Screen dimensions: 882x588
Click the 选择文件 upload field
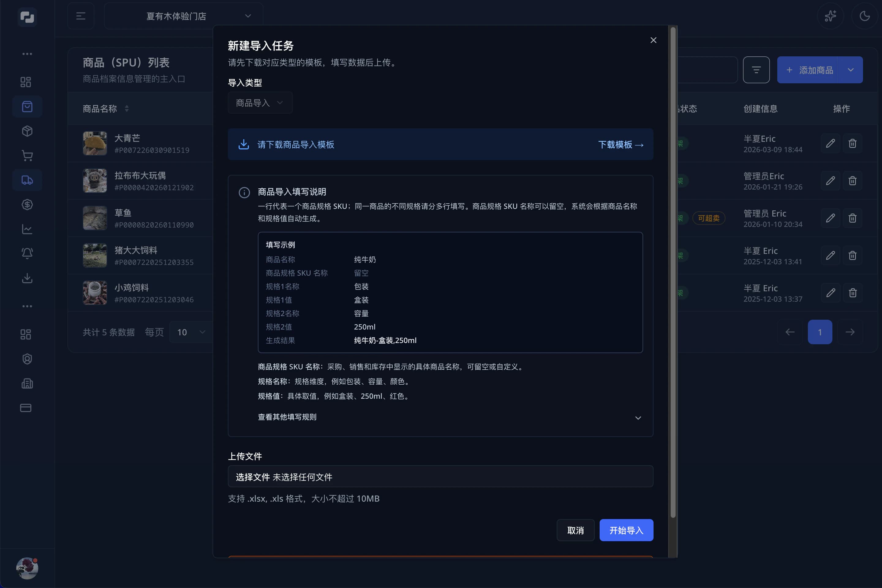441,477
